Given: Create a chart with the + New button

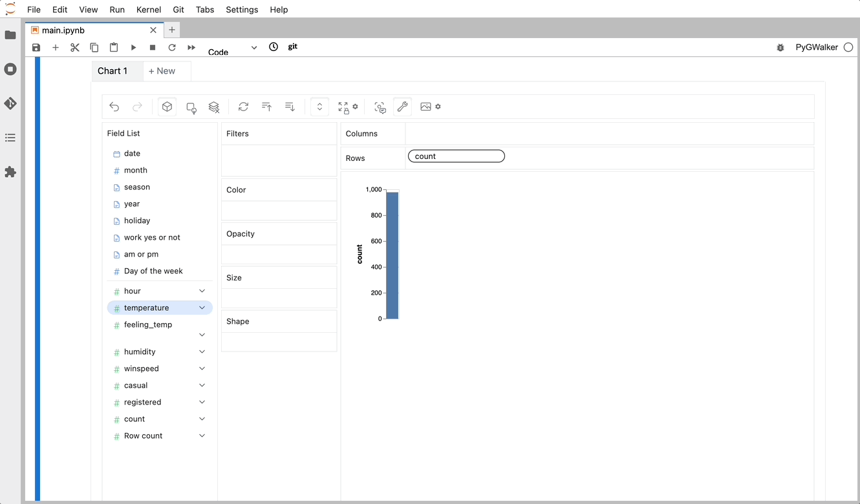Looking at the screenshot, I should click(162, 70).
